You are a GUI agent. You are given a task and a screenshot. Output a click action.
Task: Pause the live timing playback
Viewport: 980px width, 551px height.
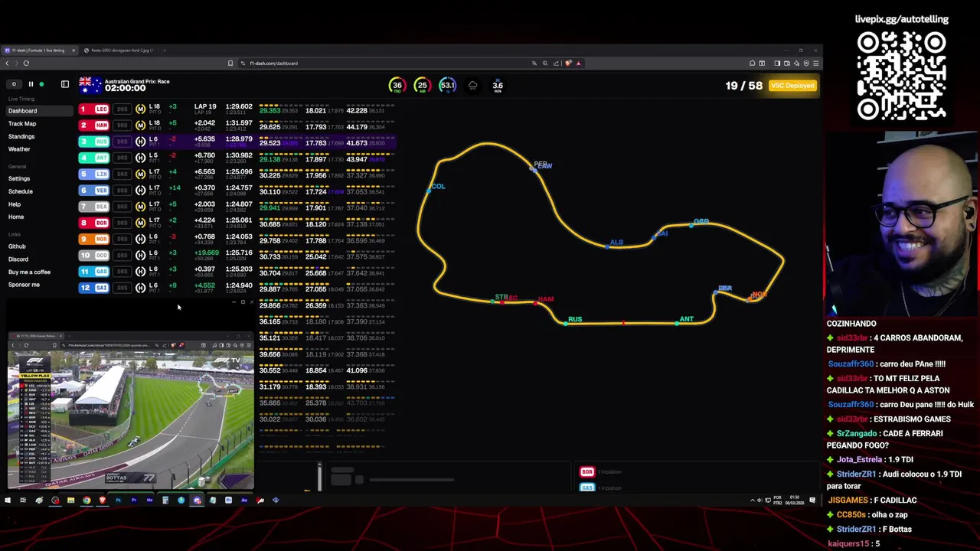(x=31, y=84)
